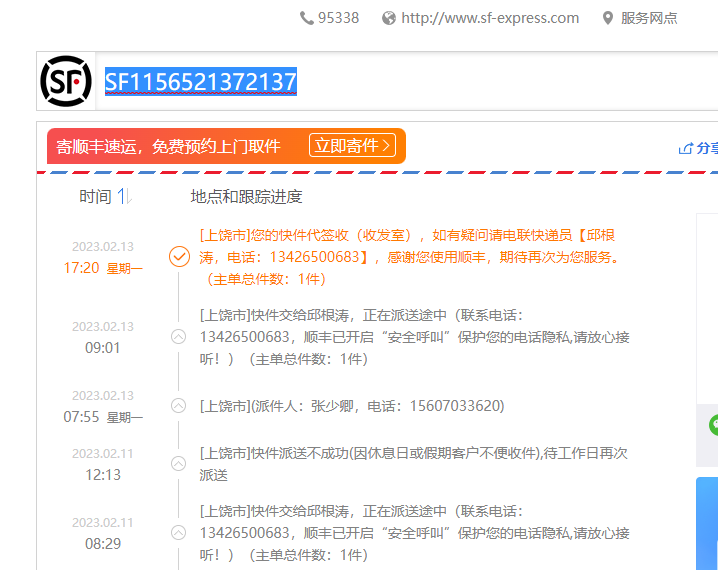Collapse the 12:13 failed delivery entry chevron
The height and width of the screenshot is (570, 718).
pos(178,464)
